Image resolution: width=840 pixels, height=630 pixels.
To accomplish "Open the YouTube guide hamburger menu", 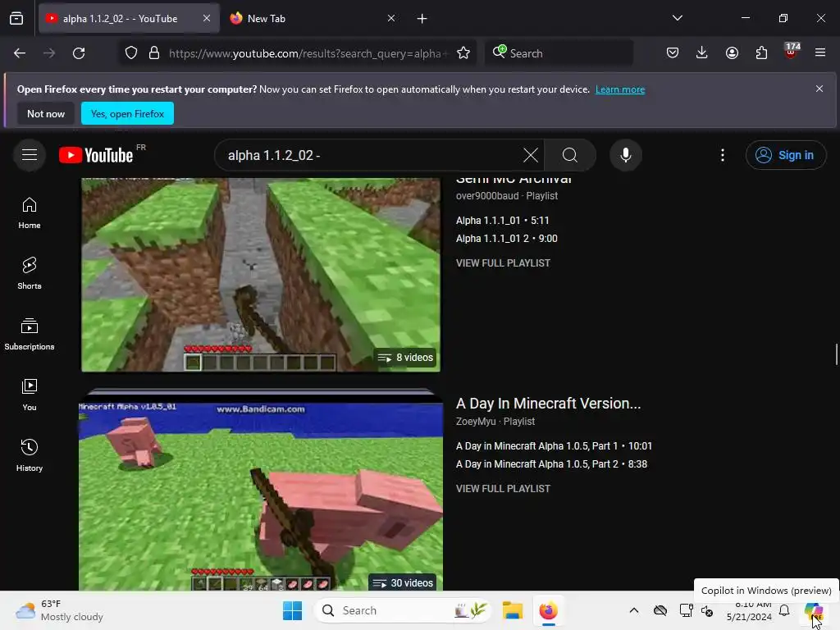I will click(30, 155).
